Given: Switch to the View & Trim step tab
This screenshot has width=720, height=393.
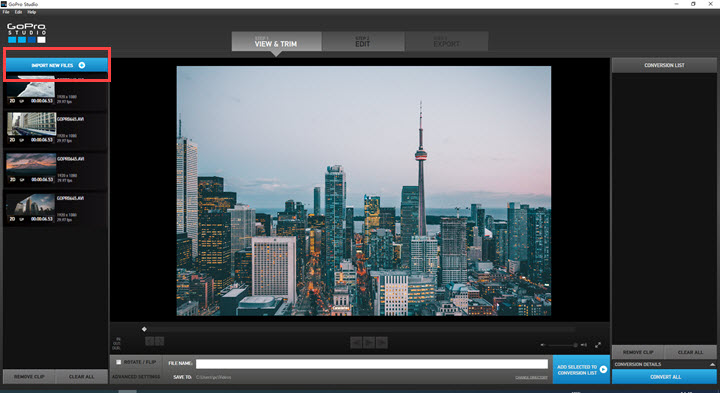Looking at the screenshot, I should [x=276, y=42].
